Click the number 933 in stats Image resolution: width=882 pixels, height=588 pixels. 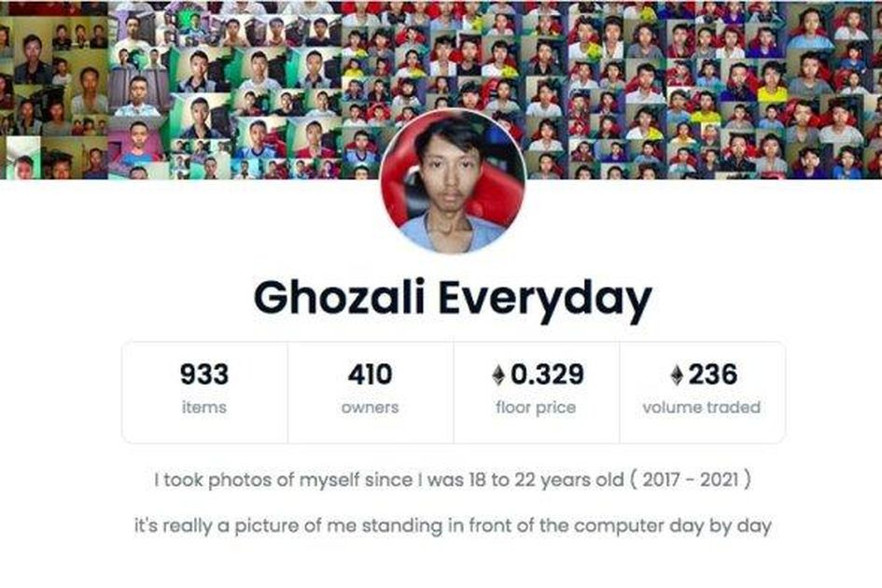tap(204, 375)
